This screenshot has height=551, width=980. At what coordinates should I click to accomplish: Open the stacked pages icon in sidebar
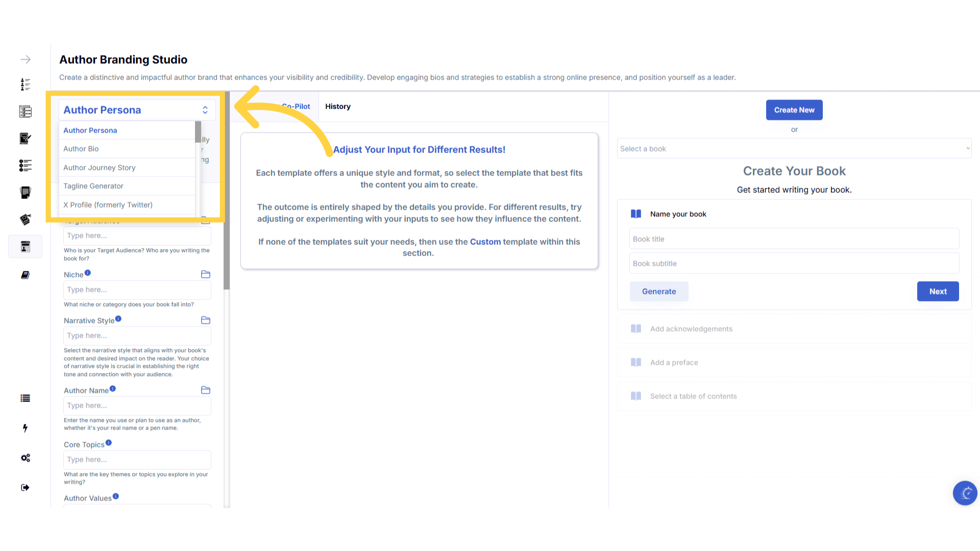click(26, 192)
